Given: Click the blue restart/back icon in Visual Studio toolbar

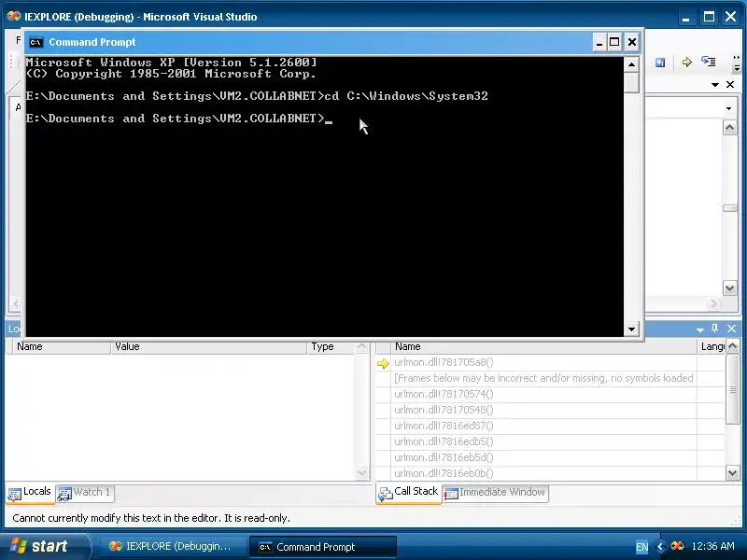Looking at the screenshot, I should click(660, 63).
